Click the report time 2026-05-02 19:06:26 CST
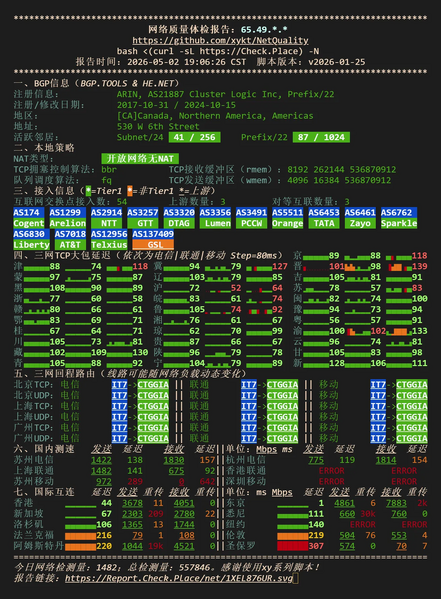The image size is (441, 599). click(x=186, y=62)
